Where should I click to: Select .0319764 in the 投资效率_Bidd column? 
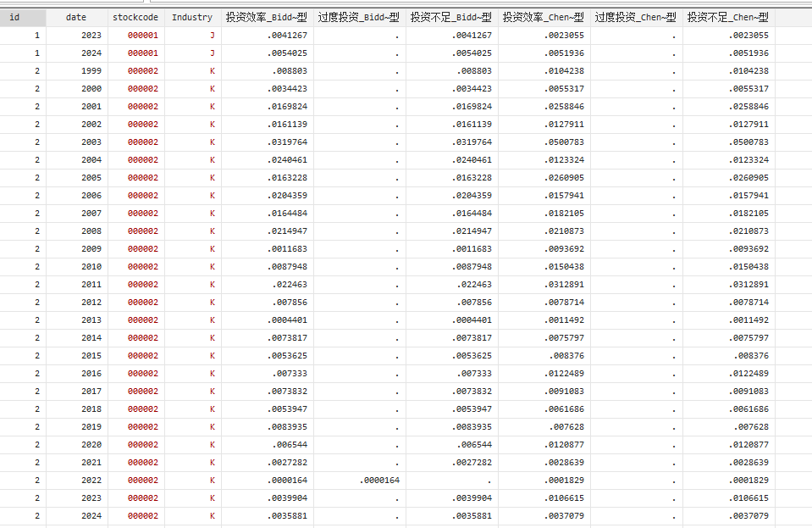click(x=268, y=142)
